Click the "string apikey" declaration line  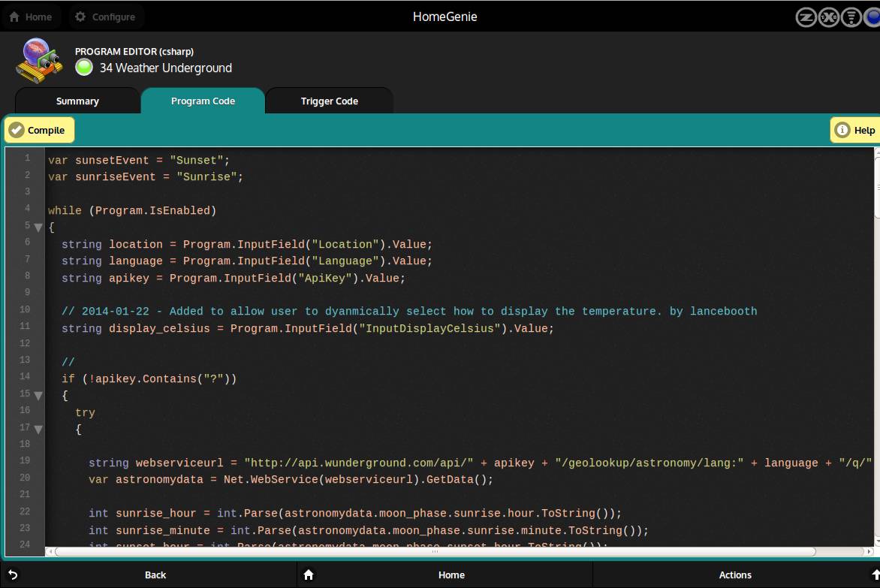coord(234,279)
